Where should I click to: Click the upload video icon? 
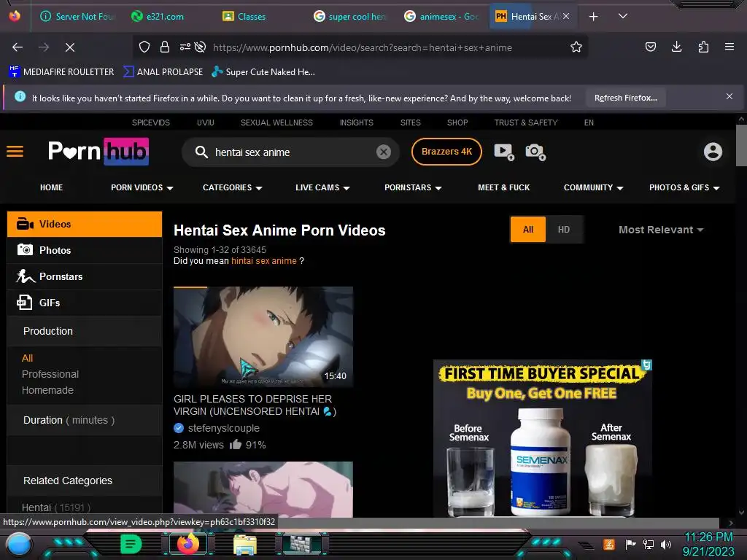[x=504, y=152]
